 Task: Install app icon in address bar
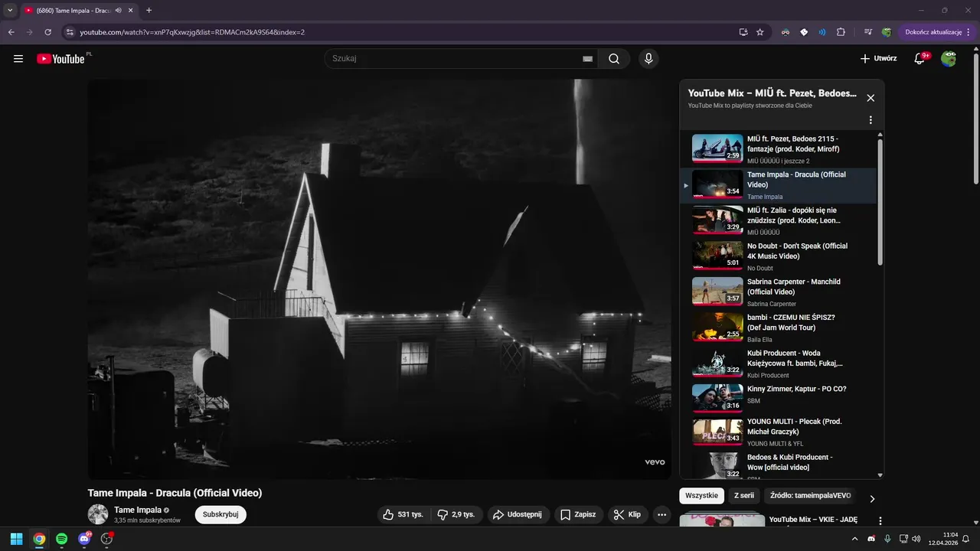(743, 32)
